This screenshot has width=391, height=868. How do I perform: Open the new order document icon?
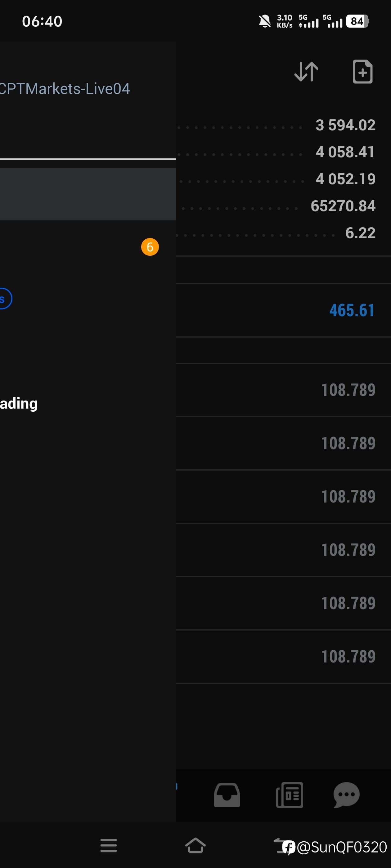point(362,71)
